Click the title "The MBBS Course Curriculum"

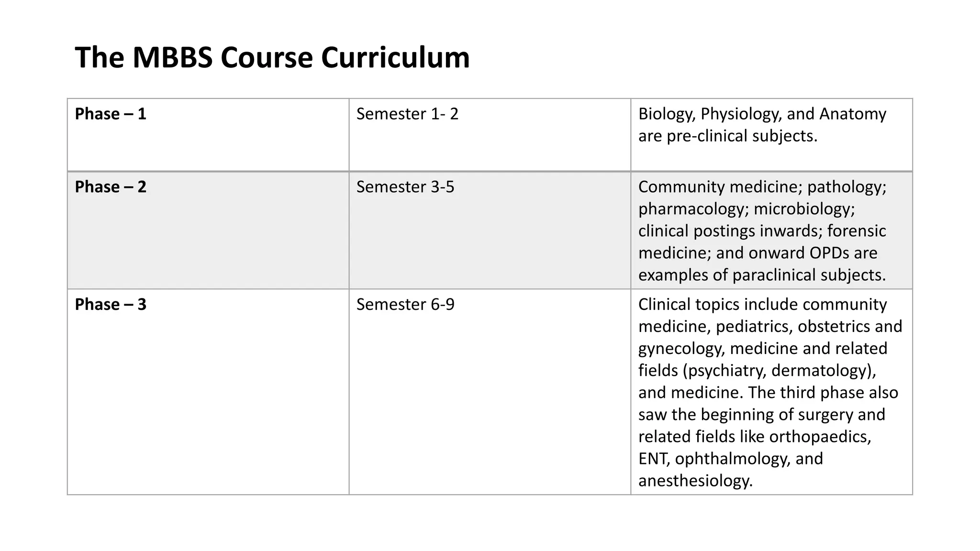272,58
